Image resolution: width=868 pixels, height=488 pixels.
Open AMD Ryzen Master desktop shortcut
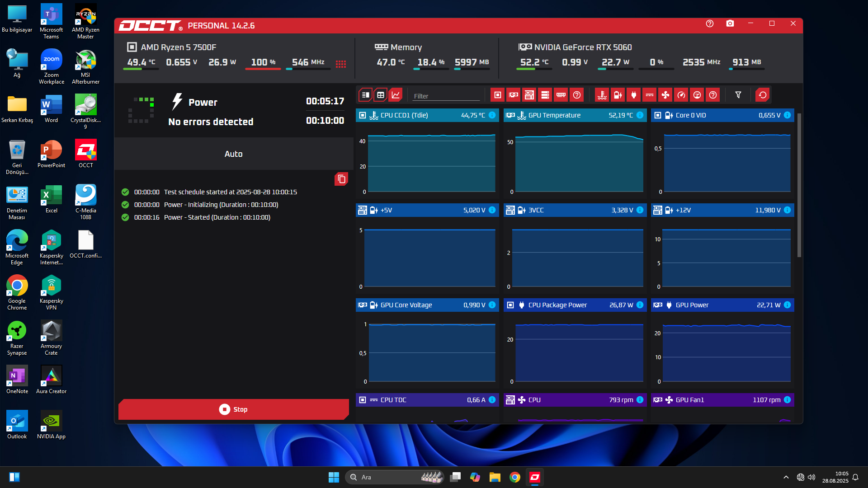[x=85, y=22]
